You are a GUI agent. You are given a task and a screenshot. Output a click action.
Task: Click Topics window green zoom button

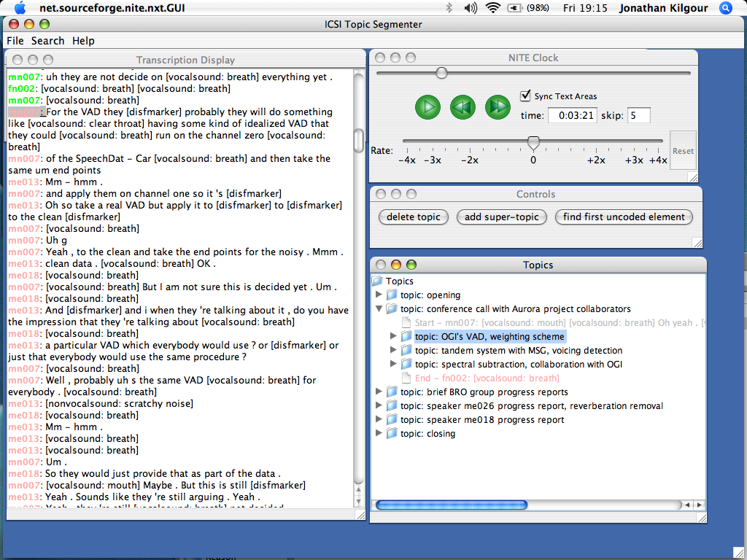pyautogui.click(x=411, y=265)
